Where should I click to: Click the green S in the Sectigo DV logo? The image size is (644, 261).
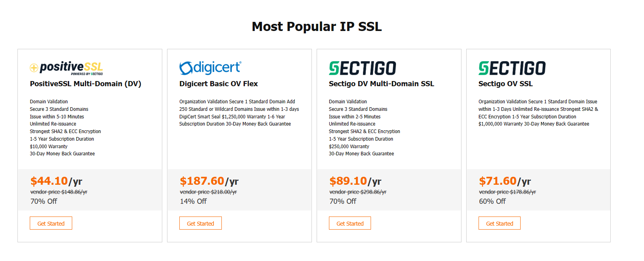pos(333,68)
